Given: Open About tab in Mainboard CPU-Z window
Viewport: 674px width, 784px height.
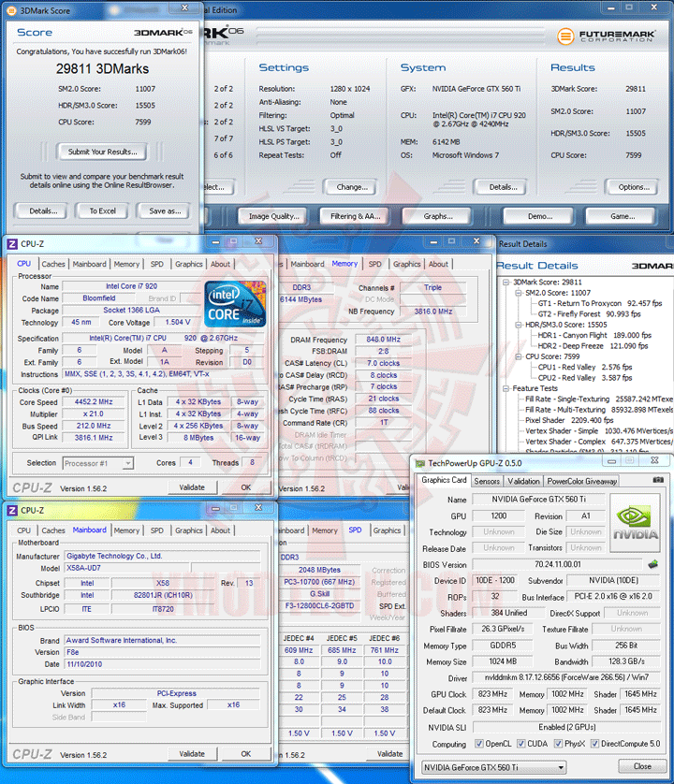Looking at the screenshot, I should 220,530.
